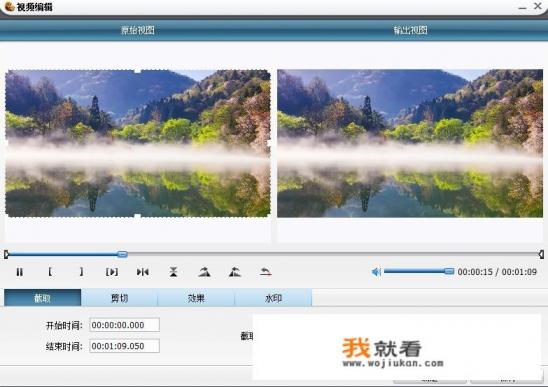Close the 视频编辑 window
Viewport: 548px width, 387px height.
[538, 6]
